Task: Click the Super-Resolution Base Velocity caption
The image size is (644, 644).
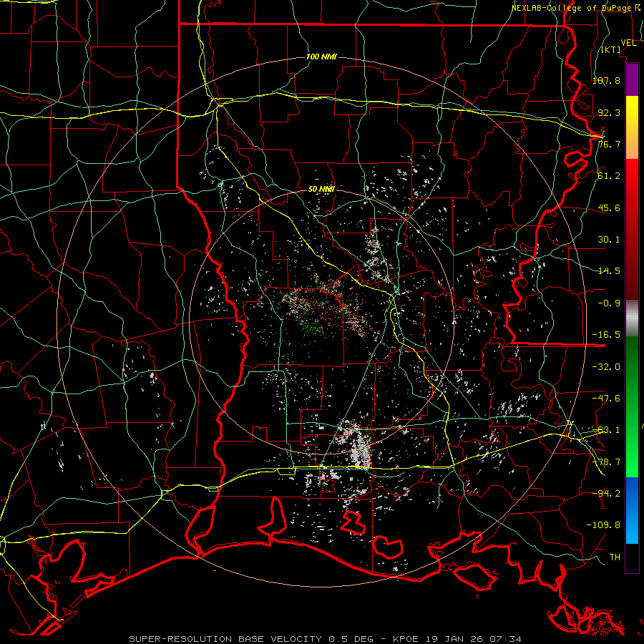Action: [325, 639]
